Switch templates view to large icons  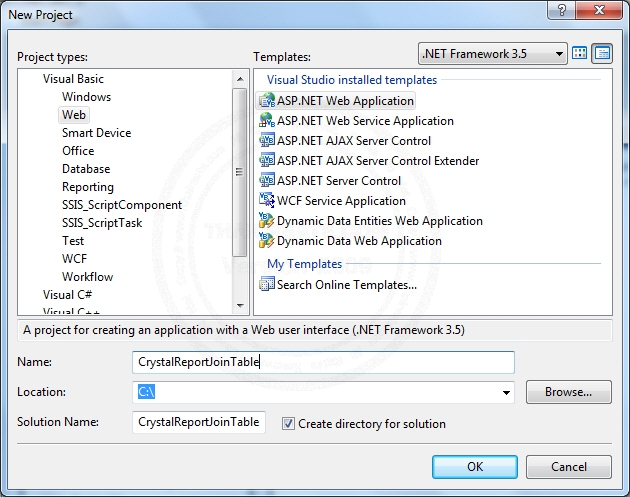pyautogui.click(x=580, y=53)
